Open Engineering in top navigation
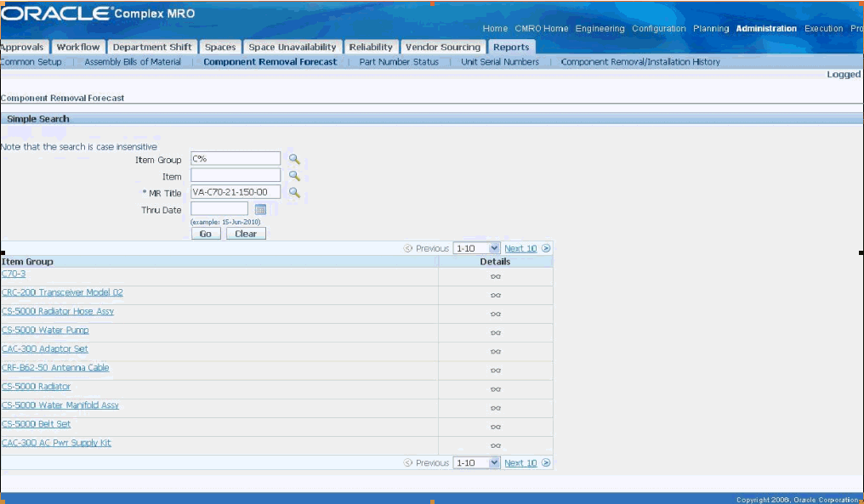864x504 pixels. point(600,29)
